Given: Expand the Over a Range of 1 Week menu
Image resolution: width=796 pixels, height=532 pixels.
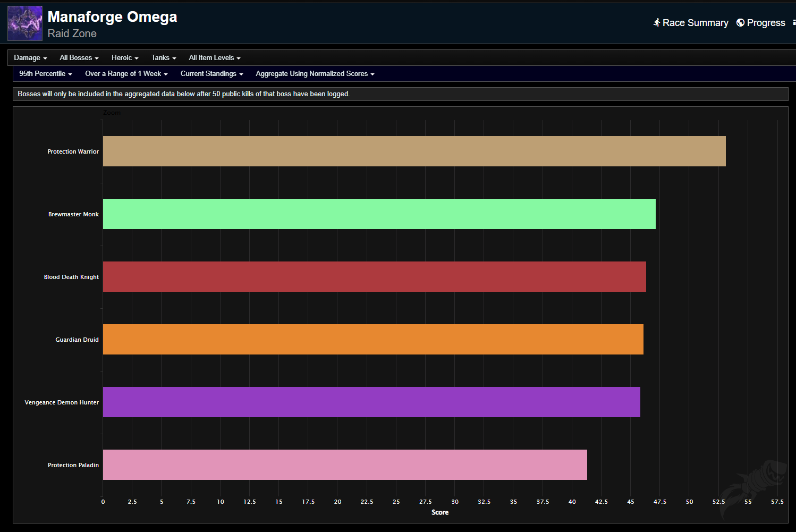Looking at the screenshot, I should pos(126,74).
